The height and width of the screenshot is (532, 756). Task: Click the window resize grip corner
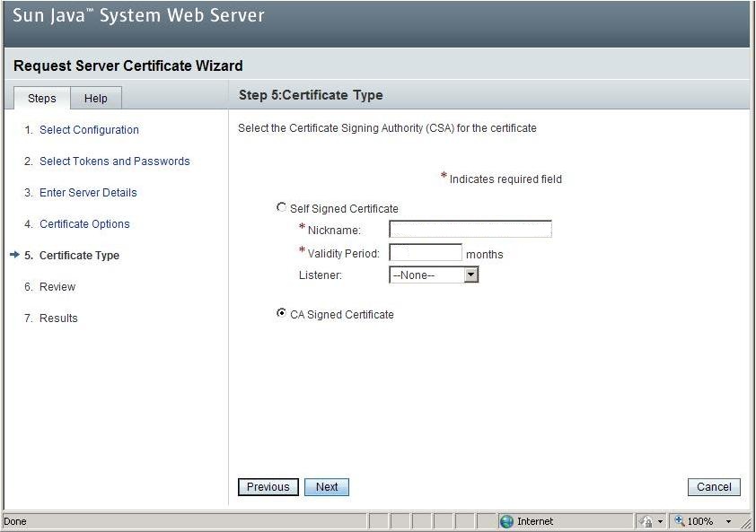(746, 523)
